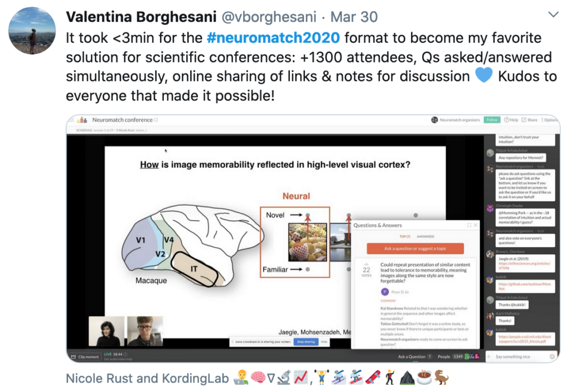Switch to the TOP (7) tab
This screenshot has width=571, height=392.
click(405, 236)
